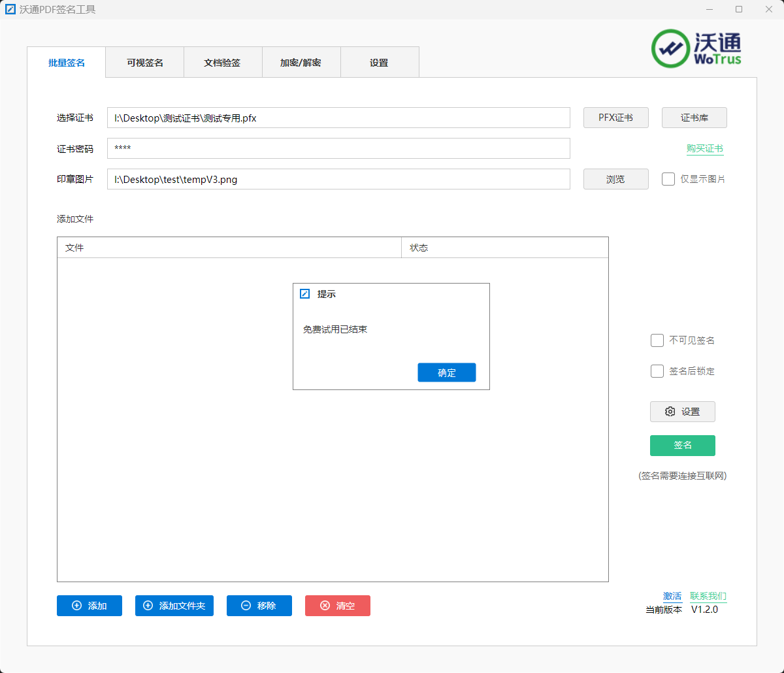784x673 pixels.
Task: Click the 证书密码 password field
Action: 338,148
